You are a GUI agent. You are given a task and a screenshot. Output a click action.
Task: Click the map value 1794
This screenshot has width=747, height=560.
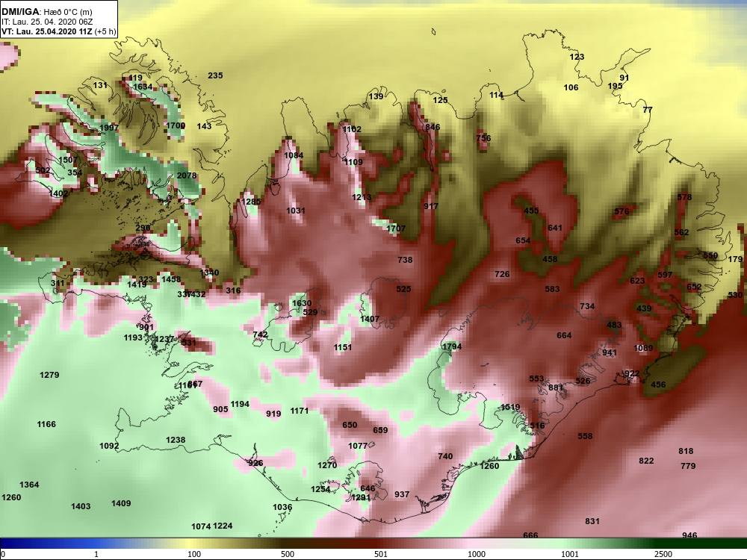[452, 346]
